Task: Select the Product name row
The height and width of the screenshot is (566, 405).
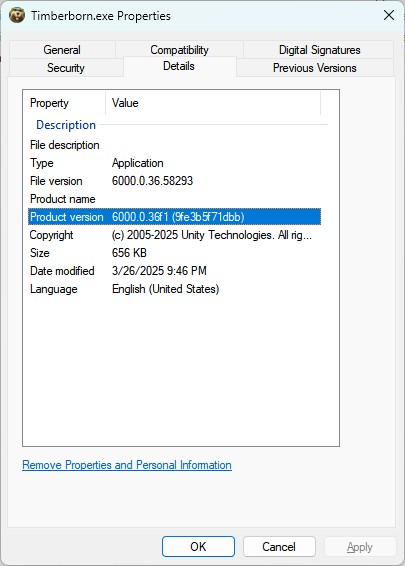Action: [174, 199]
